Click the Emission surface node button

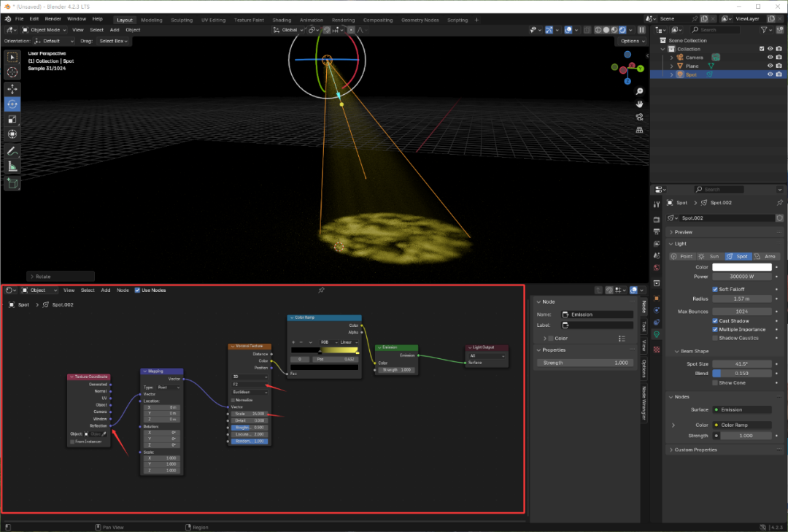click(742, 410)
